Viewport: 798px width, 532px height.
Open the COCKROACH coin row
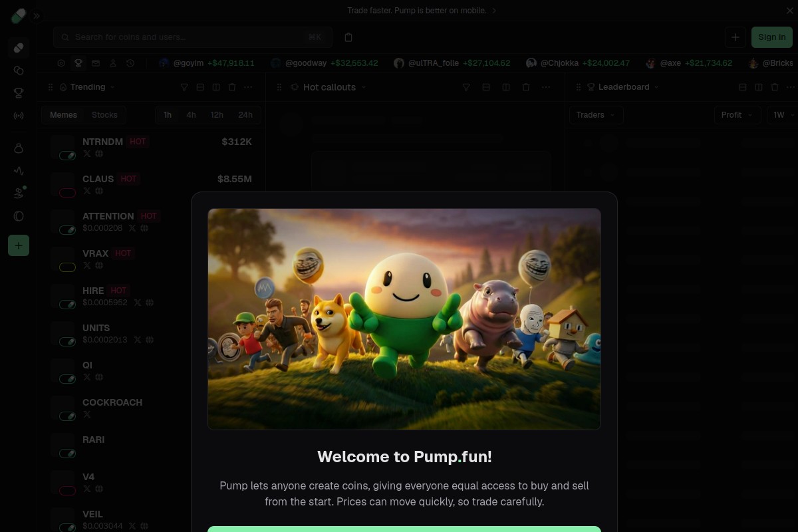click(150, 408)
